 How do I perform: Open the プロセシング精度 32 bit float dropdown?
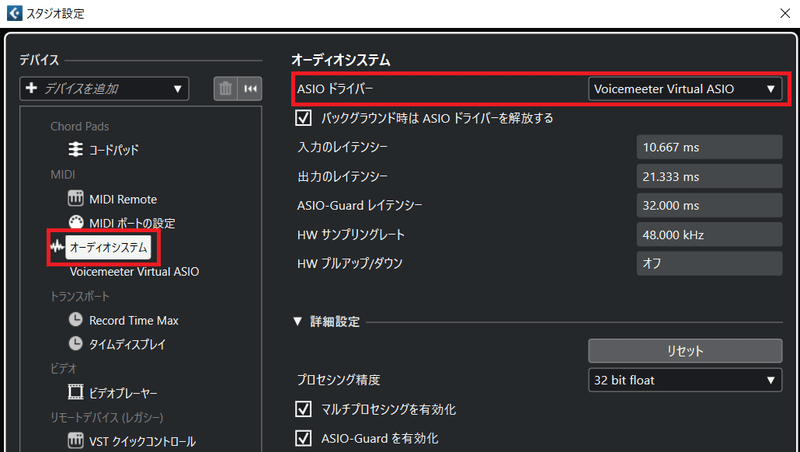point(685,380)
